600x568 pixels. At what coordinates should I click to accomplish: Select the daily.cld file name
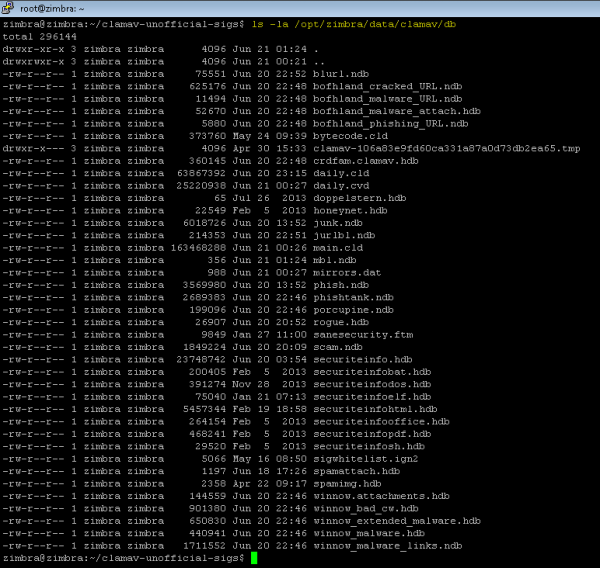(341, 173)
